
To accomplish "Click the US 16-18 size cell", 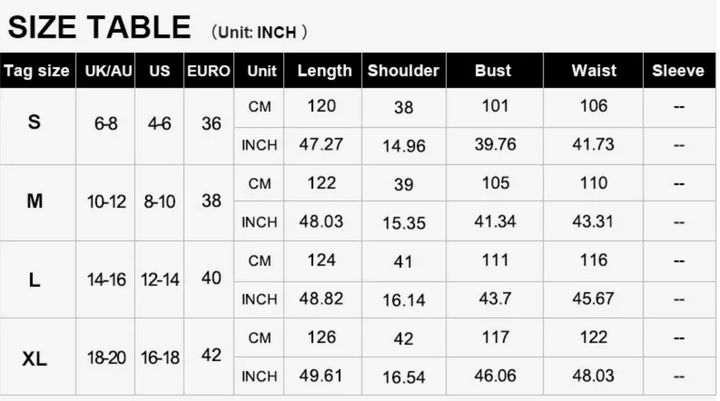I will (160, 358).
